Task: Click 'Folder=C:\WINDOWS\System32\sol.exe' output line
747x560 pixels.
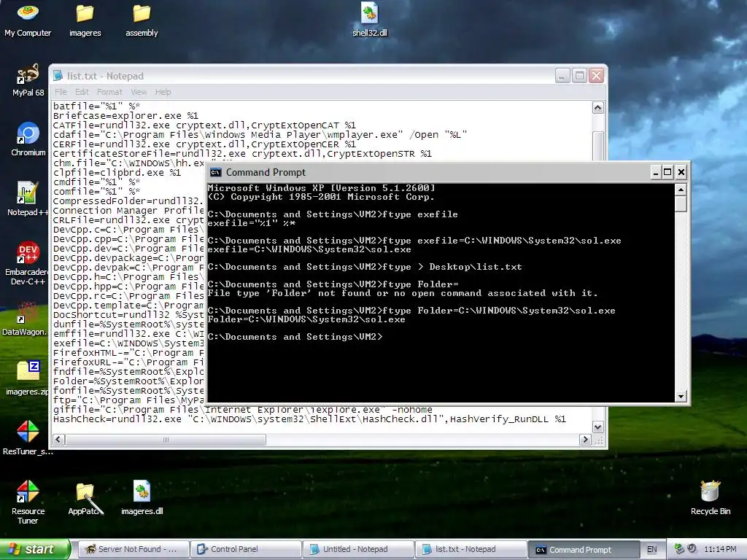Action: click(306, 319)
